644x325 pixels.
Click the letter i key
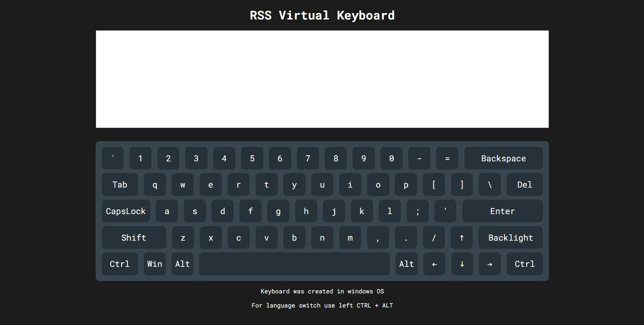coord(350,185)
